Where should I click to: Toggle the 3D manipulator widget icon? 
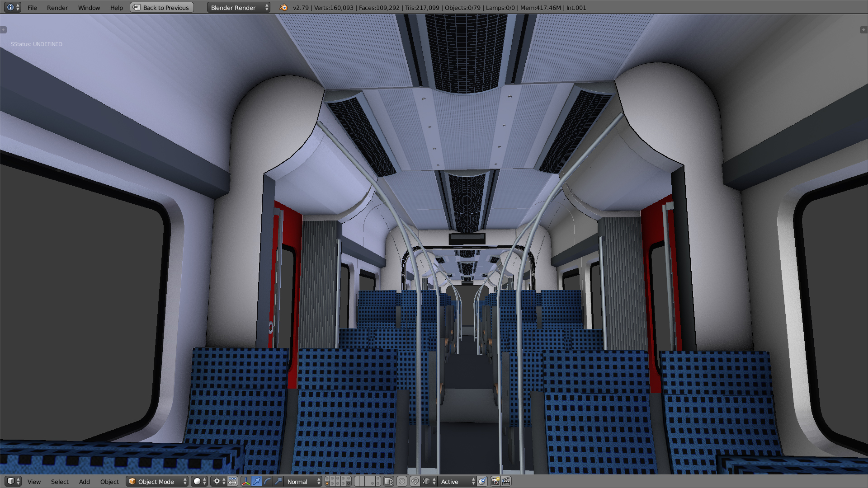(245, 482)
